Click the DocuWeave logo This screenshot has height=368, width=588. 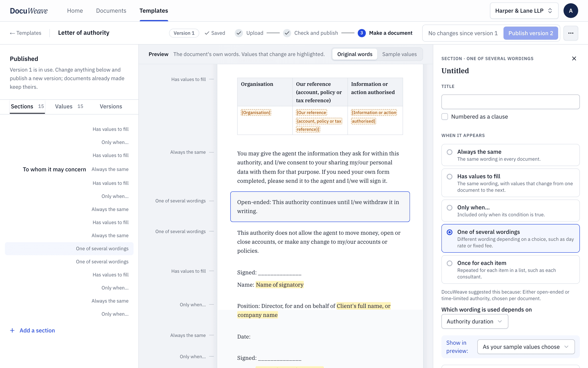29,11
